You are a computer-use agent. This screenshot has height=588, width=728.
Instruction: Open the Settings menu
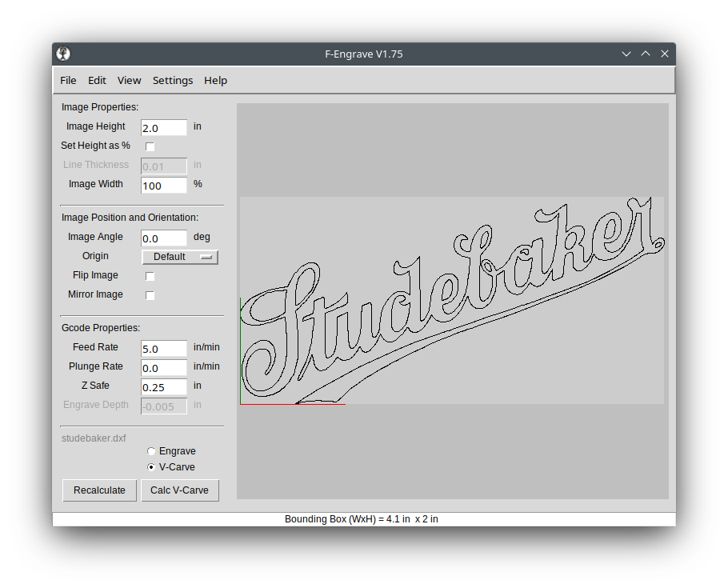173,80
